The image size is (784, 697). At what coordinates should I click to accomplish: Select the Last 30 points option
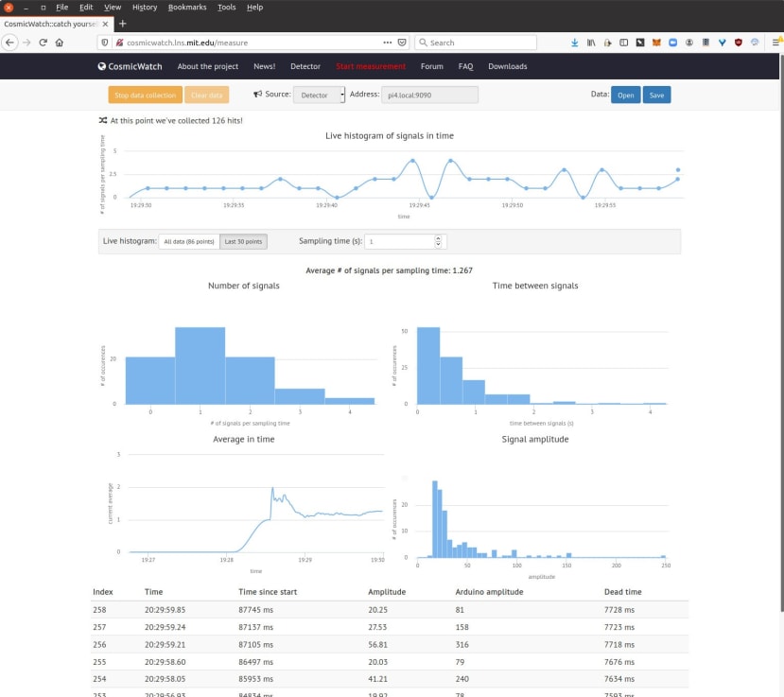click(244, 241)
